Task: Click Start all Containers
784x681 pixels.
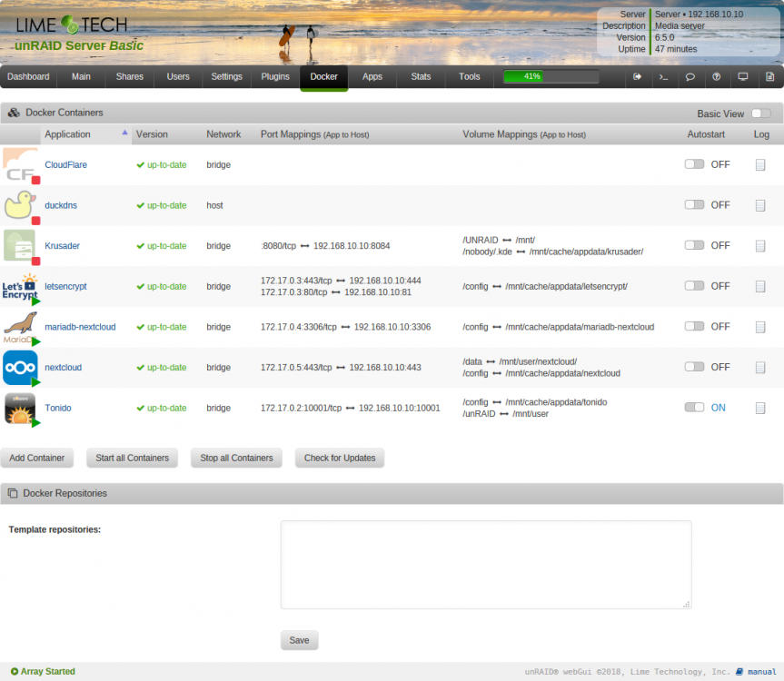Action: pyautogui.click(x=132, y=458)
